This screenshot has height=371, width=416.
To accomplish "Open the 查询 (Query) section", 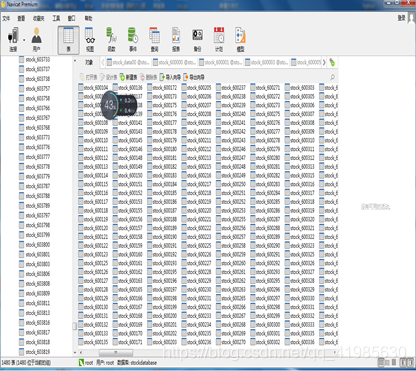I will [154, 40].
